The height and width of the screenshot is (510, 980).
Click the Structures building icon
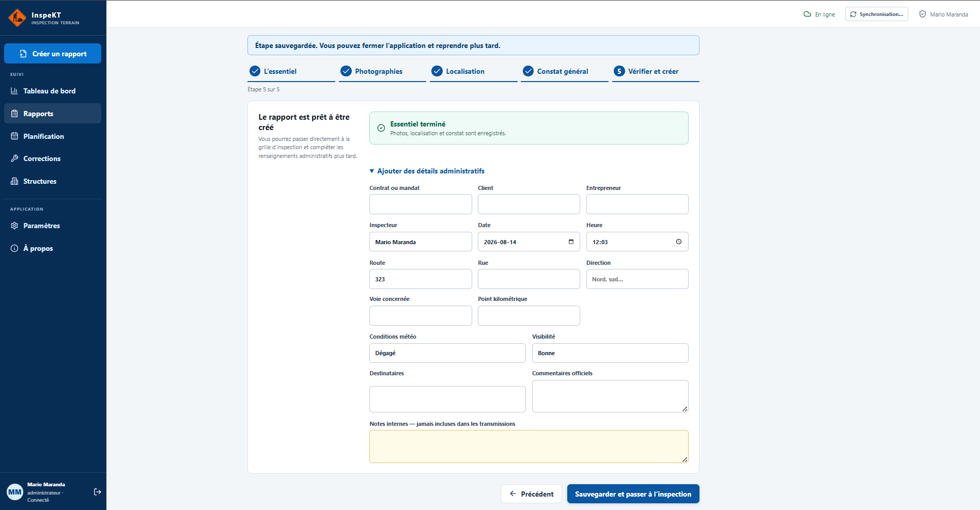tap(14, 181)
